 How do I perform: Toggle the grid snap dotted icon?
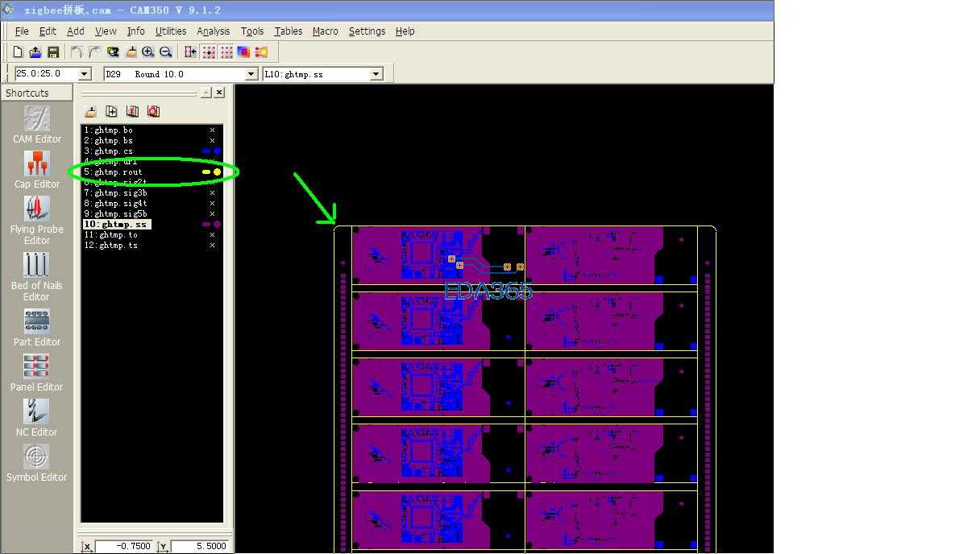point(209,52)
